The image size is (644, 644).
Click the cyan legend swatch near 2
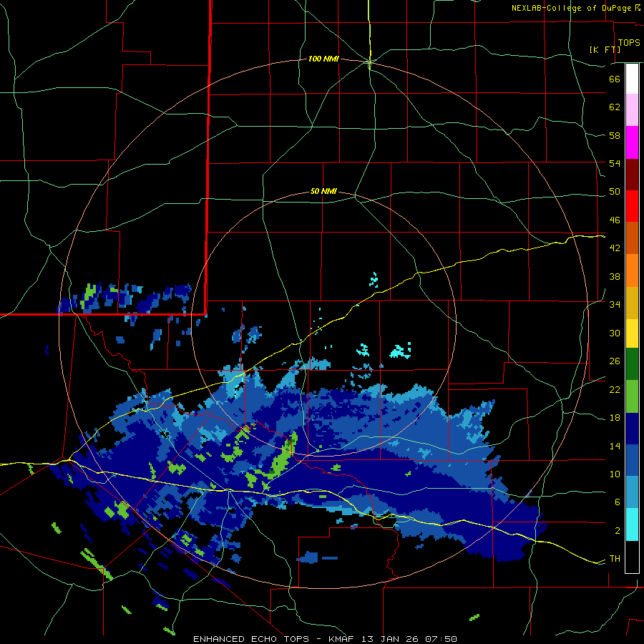pos(632,525)
